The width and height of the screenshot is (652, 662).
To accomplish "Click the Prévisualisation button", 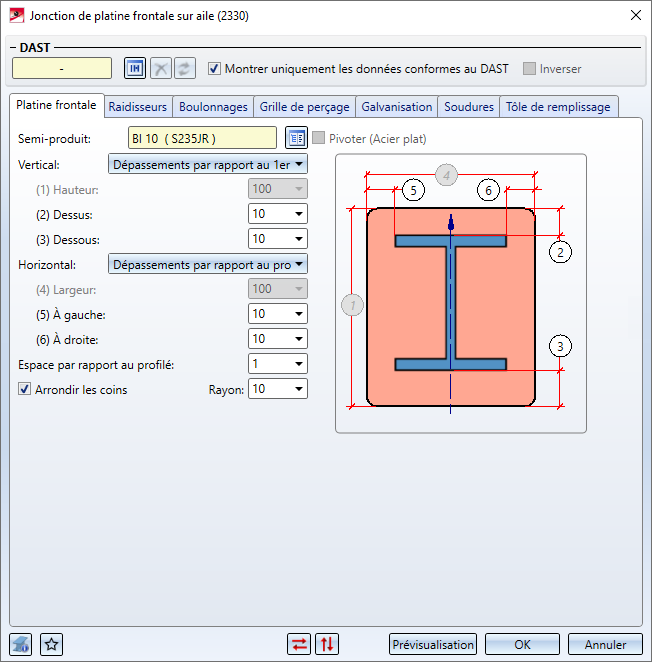I will (x=433, y=644).
